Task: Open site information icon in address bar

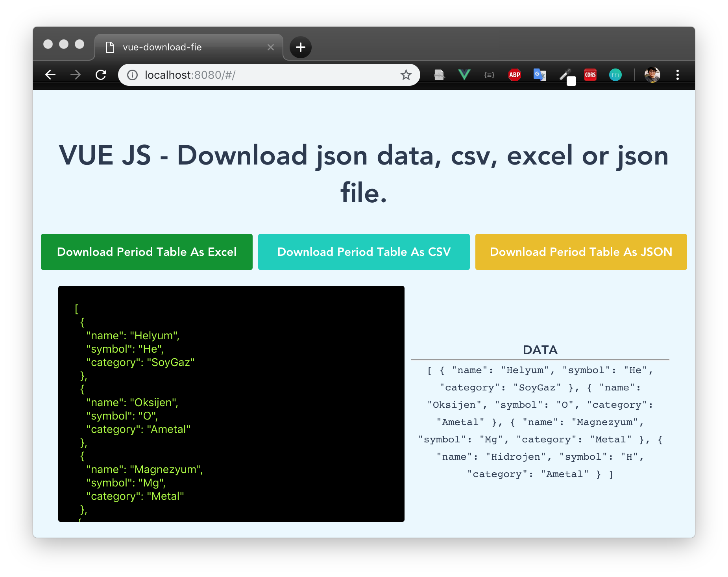Action: [x=133, y=75]
